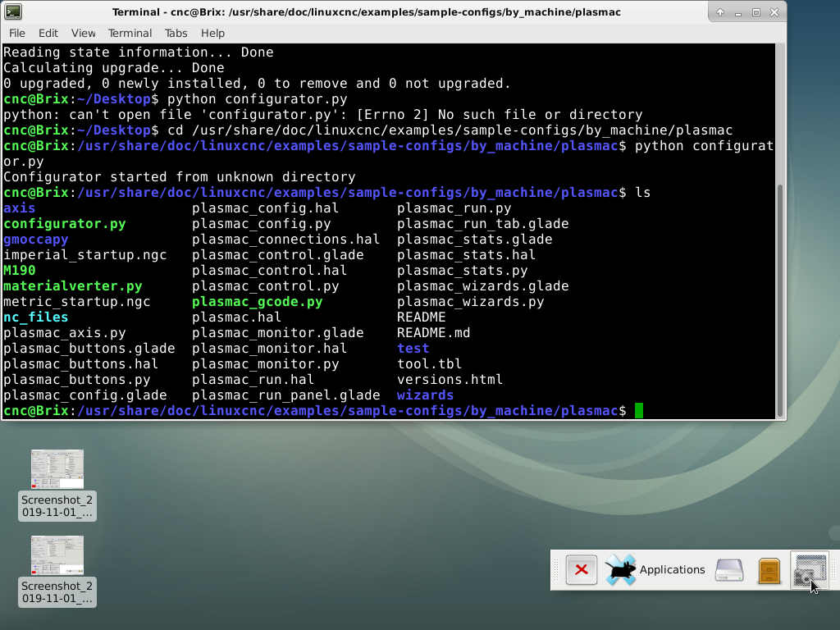Select the lower Screenshot desktop thumbnail
Screen dimensions: 840x630
[57, 555]
